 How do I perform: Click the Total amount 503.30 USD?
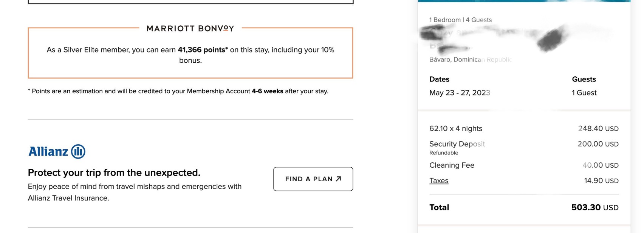pos(594,207)
